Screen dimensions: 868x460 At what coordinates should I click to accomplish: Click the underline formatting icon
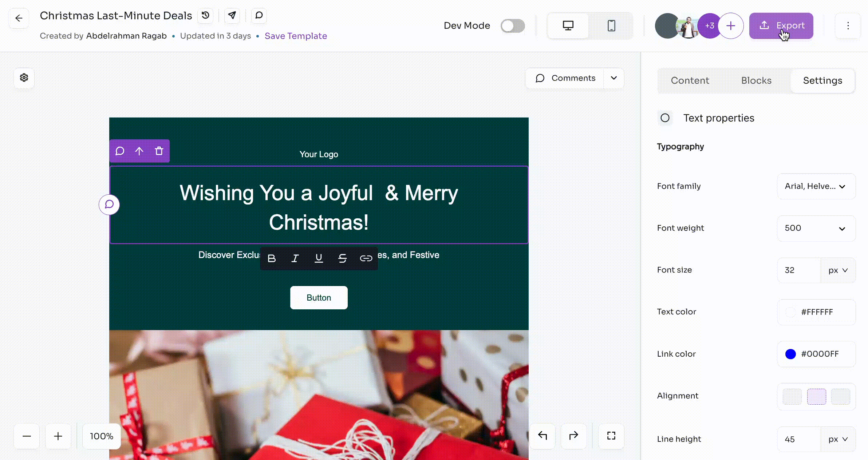[x=319, y=258]
